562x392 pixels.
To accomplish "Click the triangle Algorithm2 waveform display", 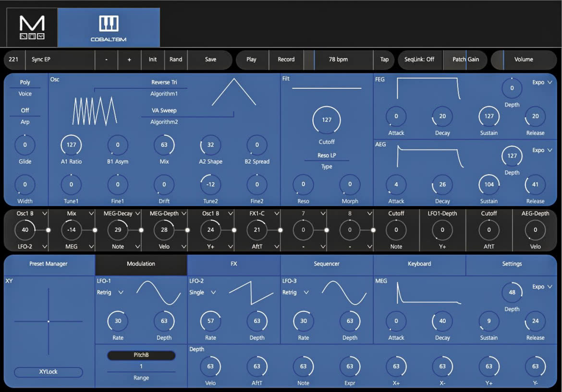I will [x=234, y=92].
